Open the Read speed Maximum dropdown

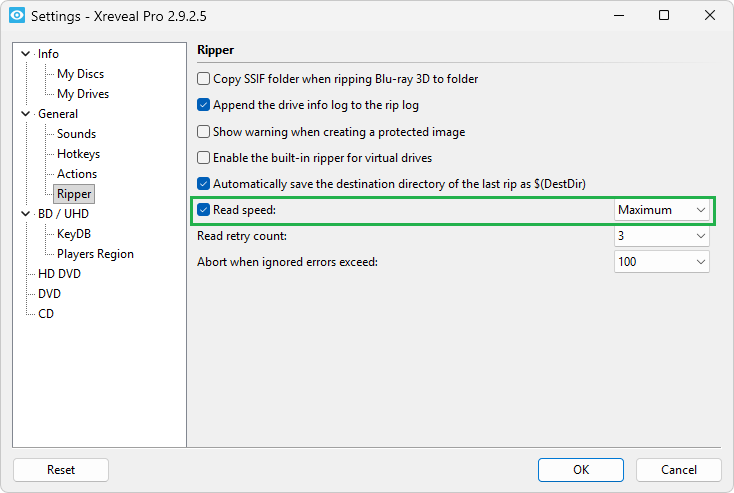pyautogui.click(x=662, y=210)
